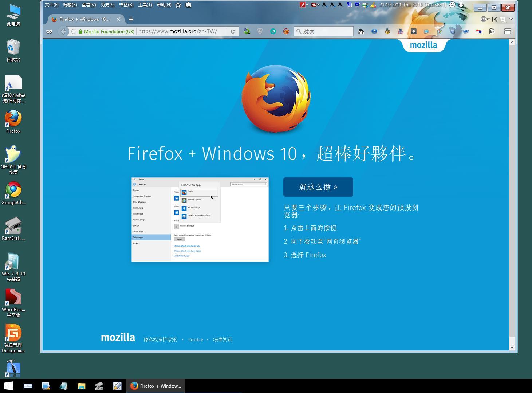Focus the URL address field
Viewport: 532px width, 393px height.
point(181,31)
